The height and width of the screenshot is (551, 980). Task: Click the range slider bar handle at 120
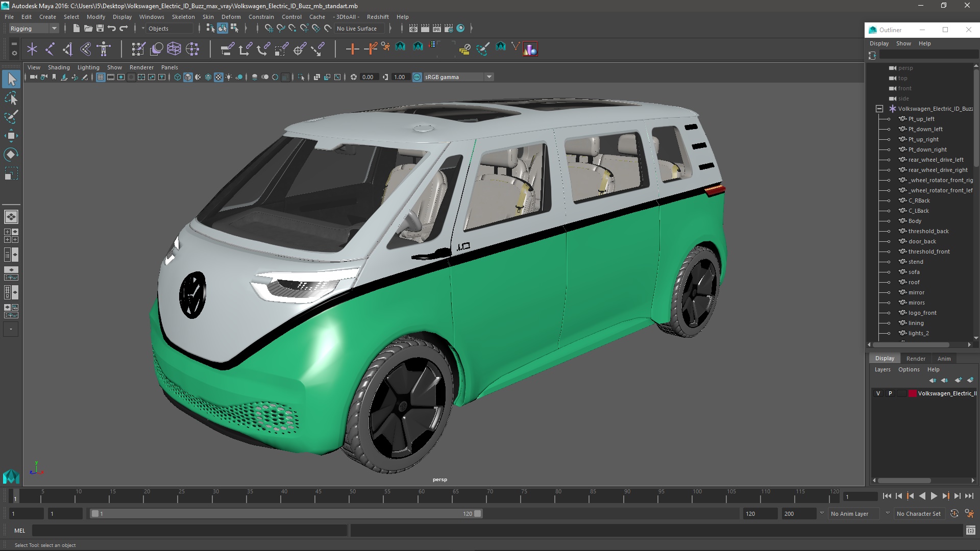pyautogui.click(x=478, y=514)
